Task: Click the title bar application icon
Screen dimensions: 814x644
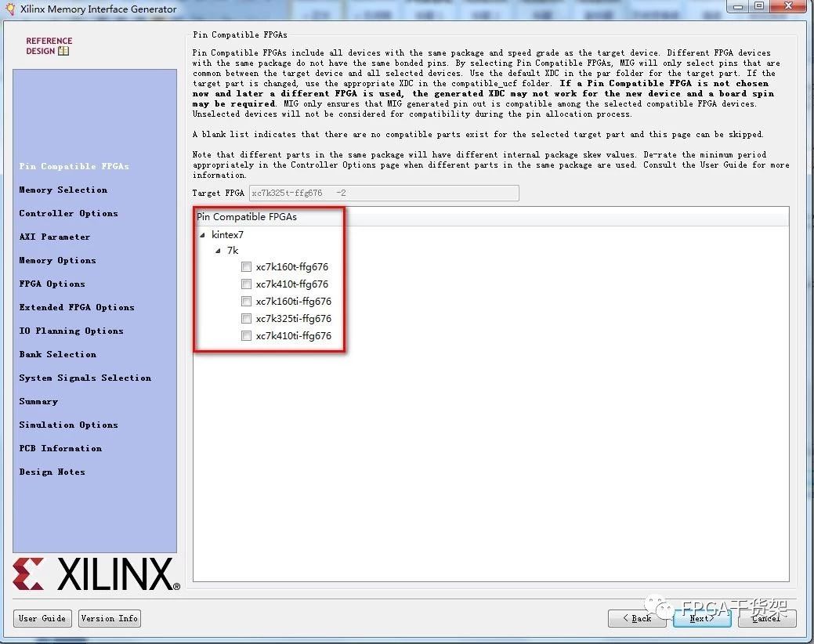Action: (10, 9)
